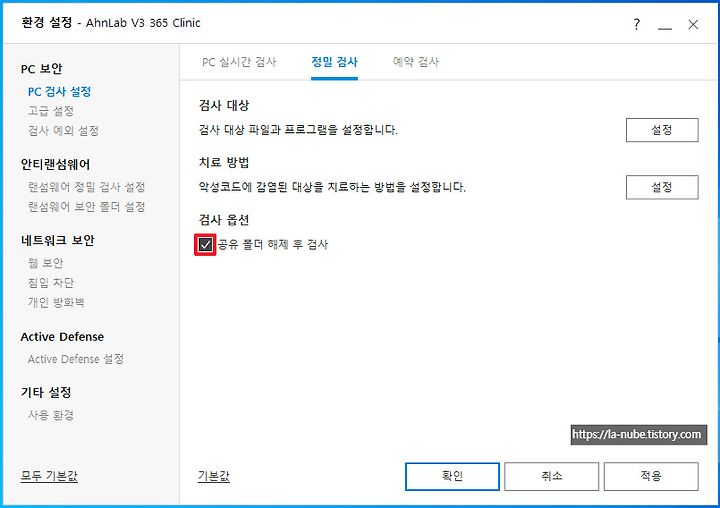Open 침입 차단 settings
The image size is (720, 508).
[x=51, y=282]
